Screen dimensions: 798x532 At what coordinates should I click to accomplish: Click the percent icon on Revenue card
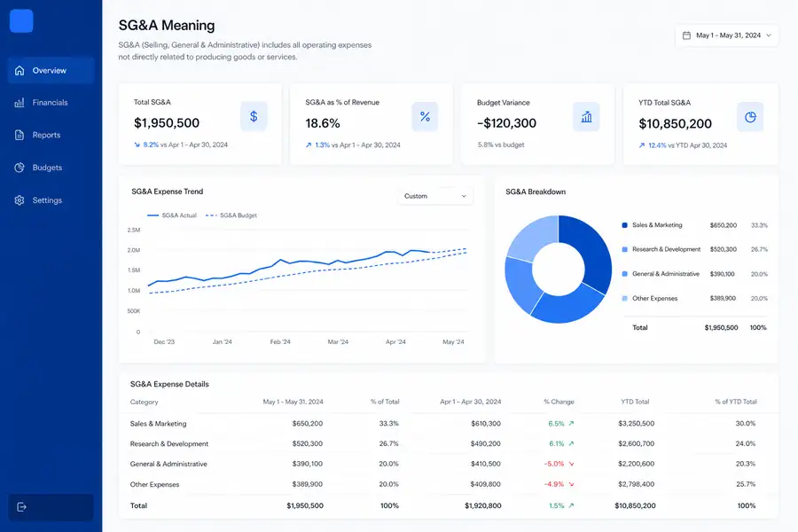[425, 116]
